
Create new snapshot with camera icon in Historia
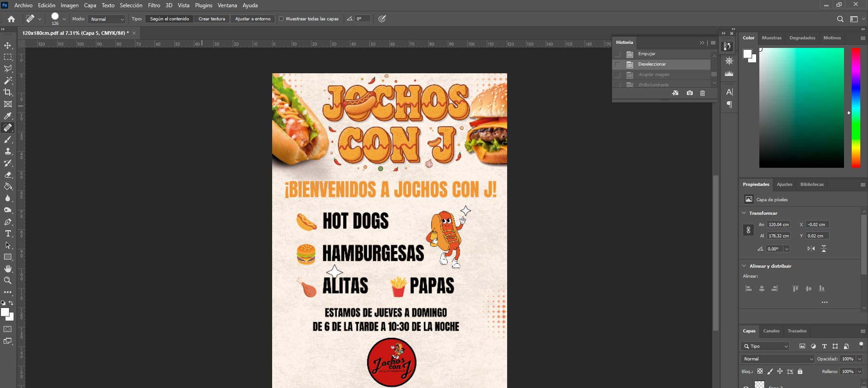[x=689, y=93]
